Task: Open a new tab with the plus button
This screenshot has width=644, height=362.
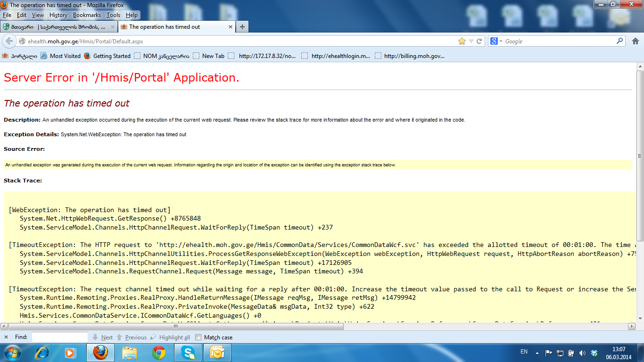Action: [x=242, y=27]
